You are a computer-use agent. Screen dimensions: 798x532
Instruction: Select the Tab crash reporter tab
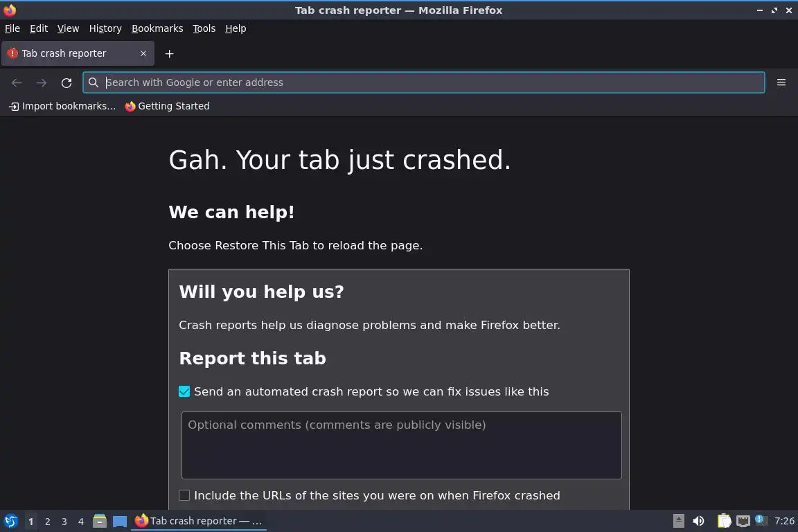tap(78, 53)
